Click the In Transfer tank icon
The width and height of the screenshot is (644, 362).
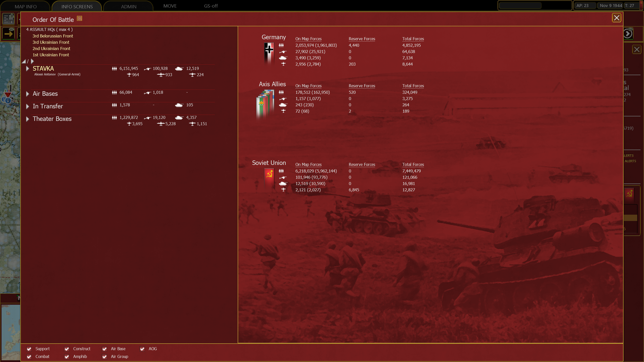[x=179, y=105]
